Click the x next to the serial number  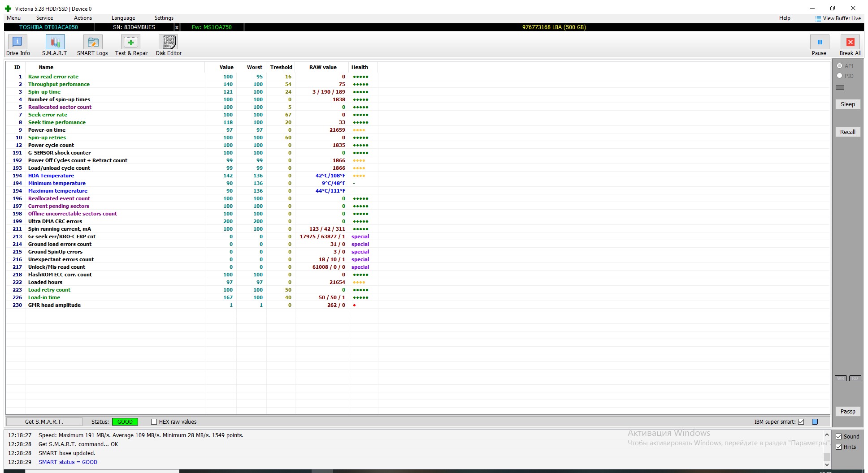tap(177, 27)
